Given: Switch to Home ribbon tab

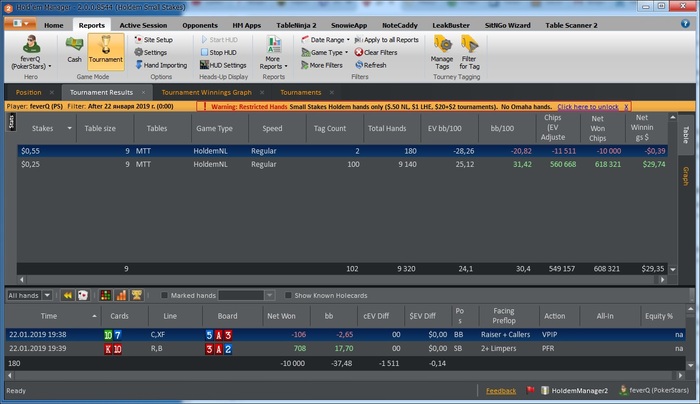Looking at the screenshot, I should coord(54,25).
